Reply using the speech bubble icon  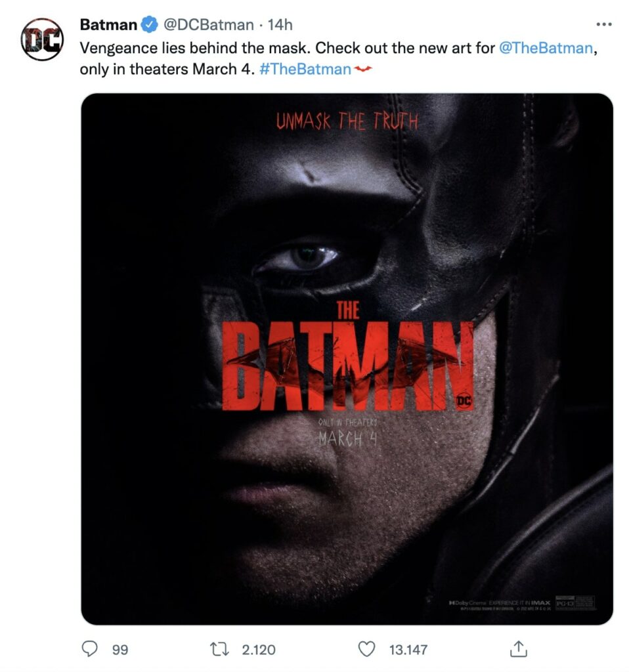[89, 649]
